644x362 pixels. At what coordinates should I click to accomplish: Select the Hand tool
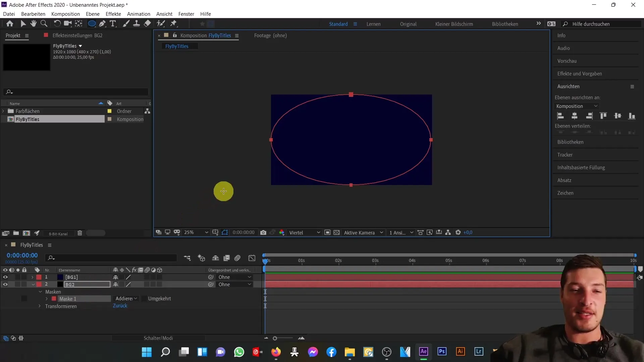(33, 23)
